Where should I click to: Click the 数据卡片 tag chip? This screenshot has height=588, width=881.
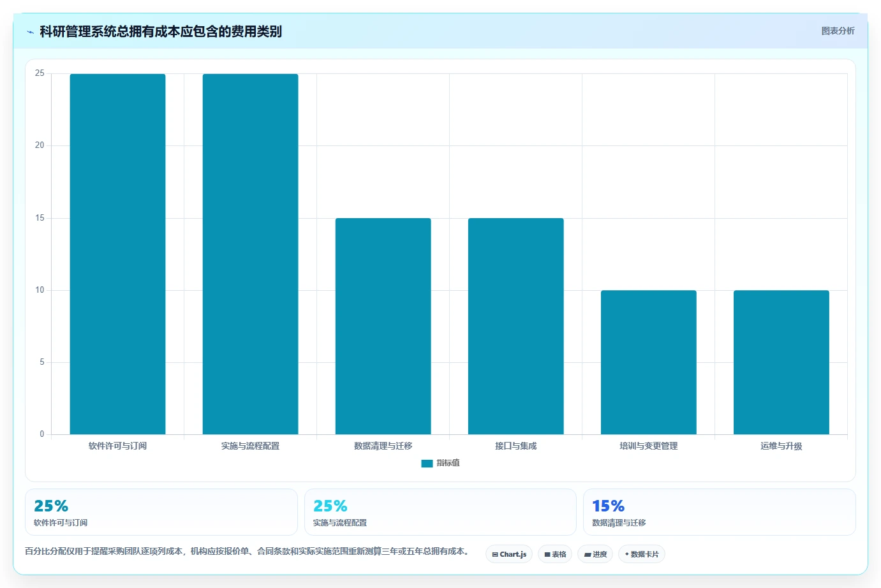(642, 554)
